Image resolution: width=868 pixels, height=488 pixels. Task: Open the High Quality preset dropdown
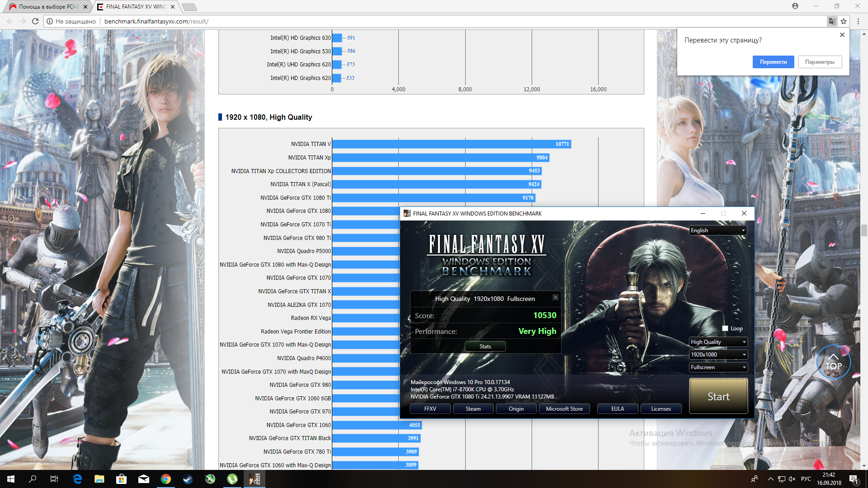[718, 342]
